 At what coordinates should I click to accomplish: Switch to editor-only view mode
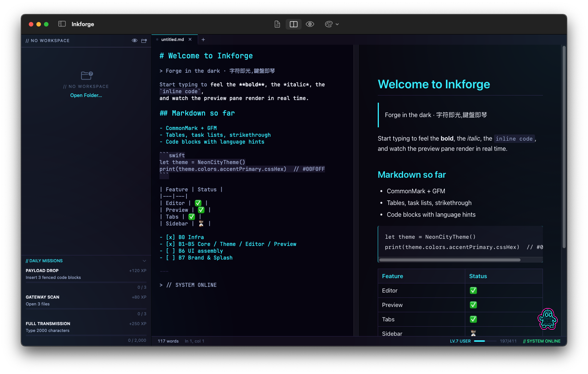click(x=277, y=24)
